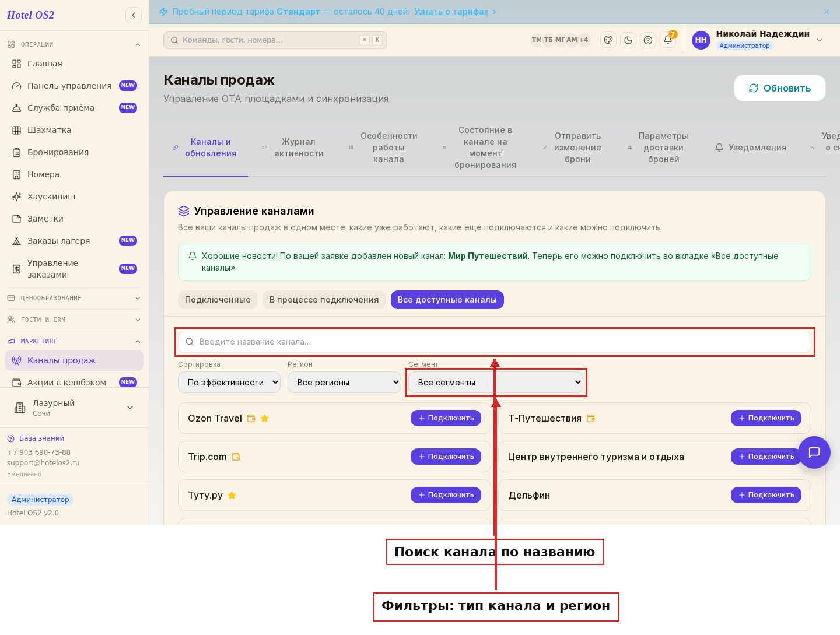This screenshot has width=840, height=635.
Task: Go to Служба приёма
Action: point(74,108)
